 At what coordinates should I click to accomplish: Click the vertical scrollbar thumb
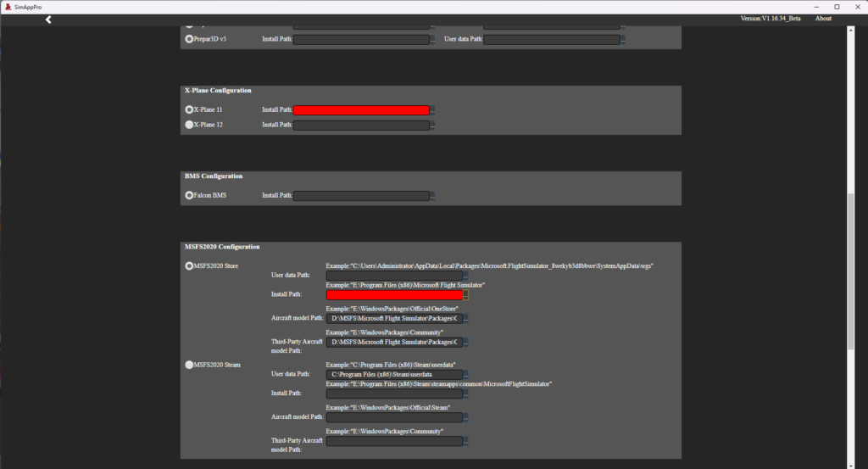click(851, 271)
